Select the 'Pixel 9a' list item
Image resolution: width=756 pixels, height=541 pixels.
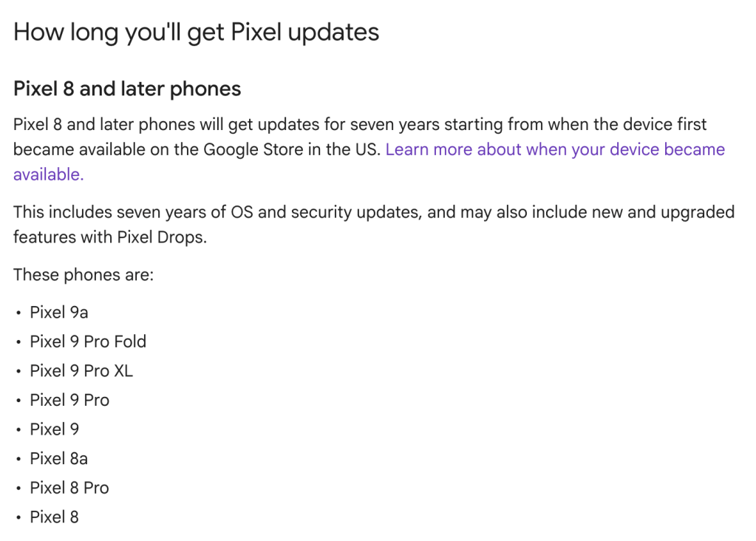tap(59, 313)
